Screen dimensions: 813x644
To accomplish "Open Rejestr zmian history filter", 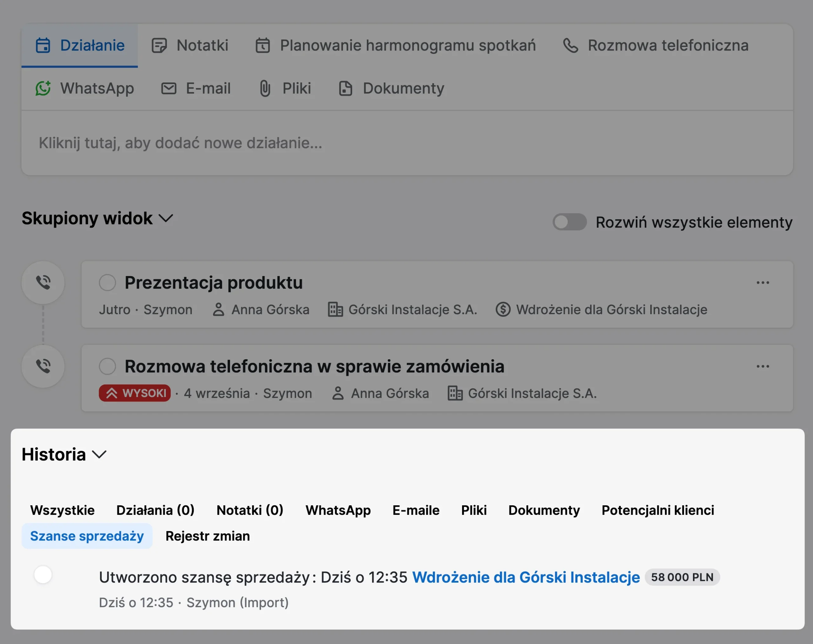I will (207, 536).
